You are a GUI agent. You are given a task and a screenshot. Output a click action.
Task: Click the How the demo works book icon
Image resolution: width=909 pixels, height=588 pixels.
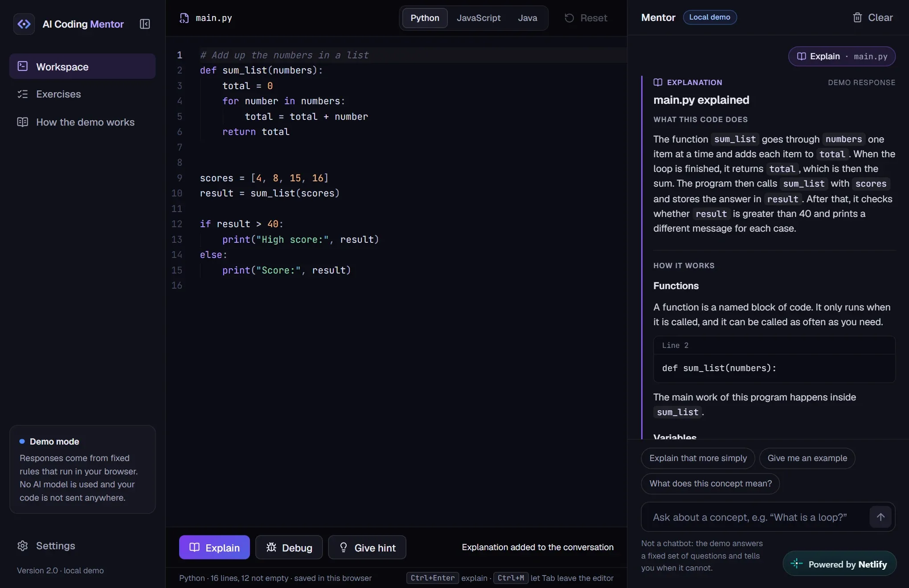click(23, 122)
